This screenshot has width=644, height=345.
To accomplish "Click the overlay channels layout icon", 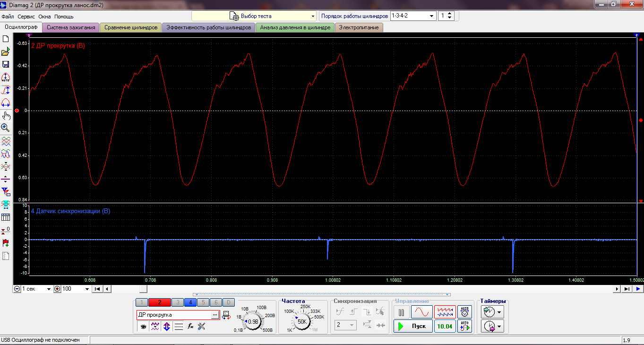I will 6,154.
